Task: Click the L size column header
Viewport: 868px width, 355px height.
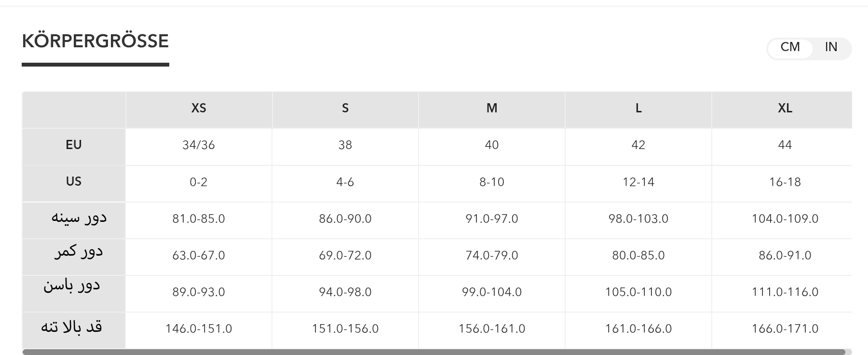Action: tap(638, 108)
